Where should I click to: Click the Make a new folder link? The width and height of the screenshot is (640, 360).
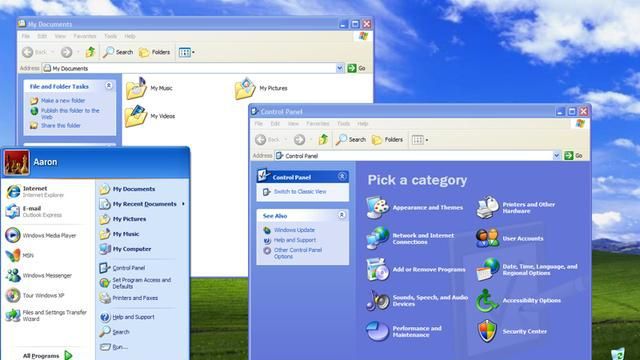click(63, 100)
